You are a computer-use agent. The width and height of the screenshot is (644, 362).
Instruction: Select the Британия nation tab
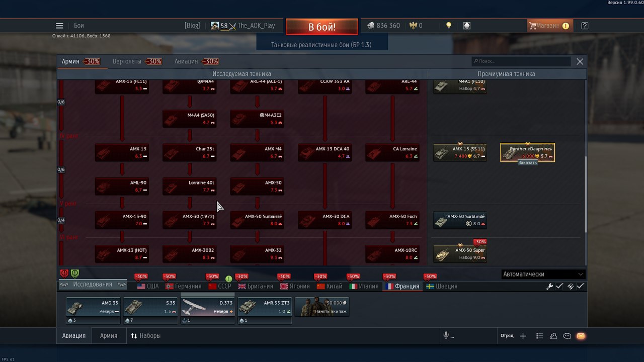click(x=256, y=286)
